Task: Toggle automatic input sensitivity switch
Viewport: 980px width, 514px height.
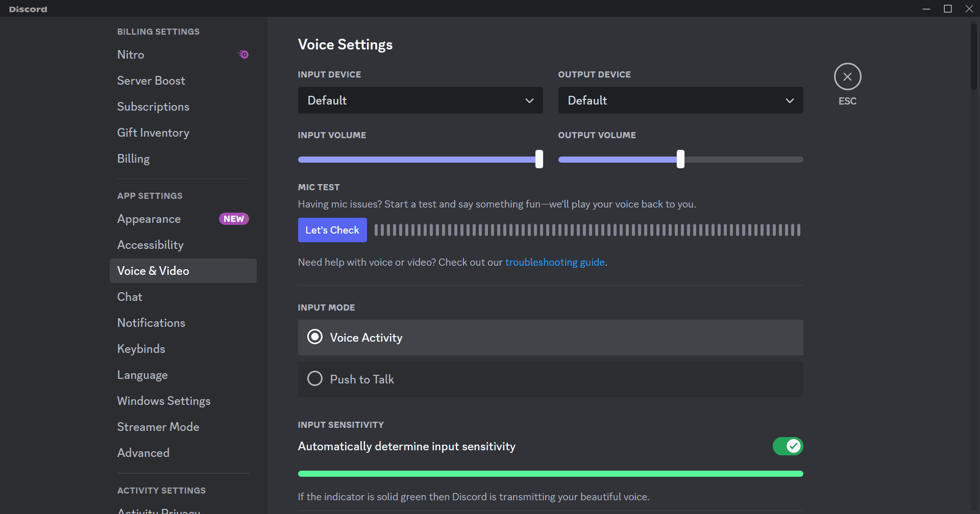Action: tap(788, 446)
